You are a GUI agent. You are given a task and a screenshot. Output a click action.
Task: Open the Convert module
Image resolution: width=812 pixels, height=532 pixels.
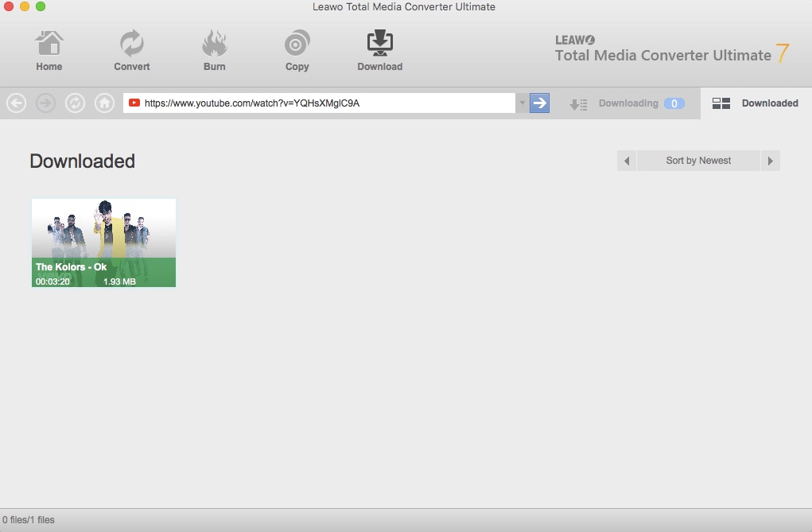[x=131, y=50]
